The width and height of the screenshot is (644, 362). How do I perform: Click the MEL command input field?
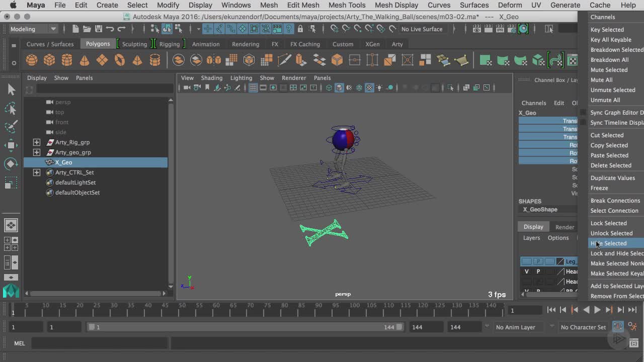100,343
